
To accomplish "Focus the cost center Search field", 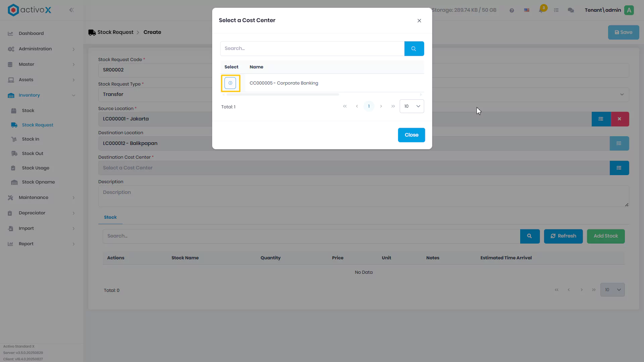I will click(x=312, y=49).
